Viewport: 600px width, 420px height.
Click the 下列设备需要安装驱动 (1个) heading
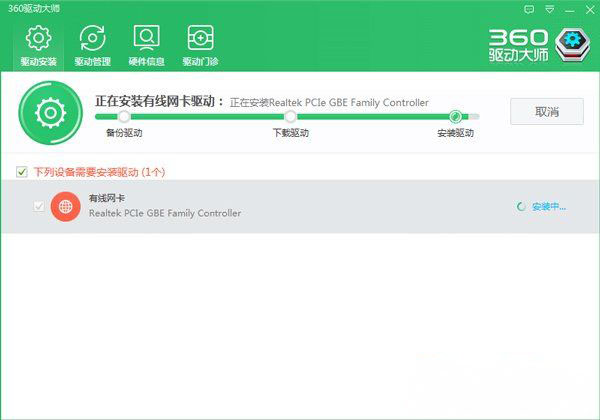point(99,172)
